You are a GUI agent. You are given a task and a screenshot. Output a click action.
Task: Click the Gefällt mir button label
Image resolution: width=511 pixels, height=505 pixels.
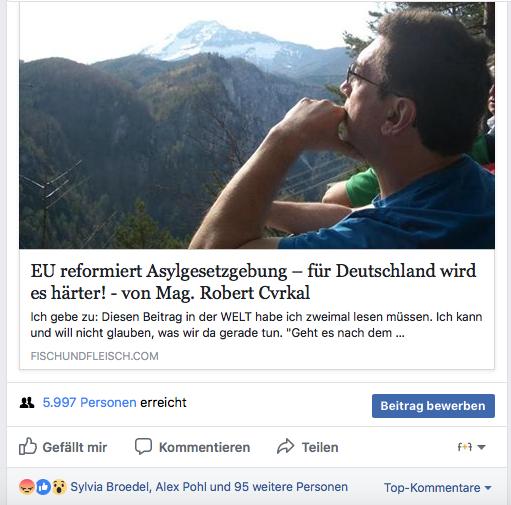point(75,447)
